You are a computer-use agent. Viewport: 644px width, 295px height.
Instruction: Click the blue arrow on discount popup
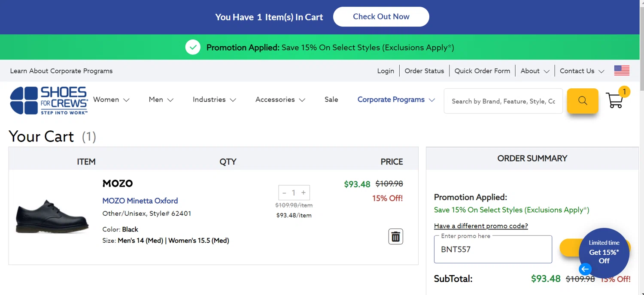coord(585,269)
